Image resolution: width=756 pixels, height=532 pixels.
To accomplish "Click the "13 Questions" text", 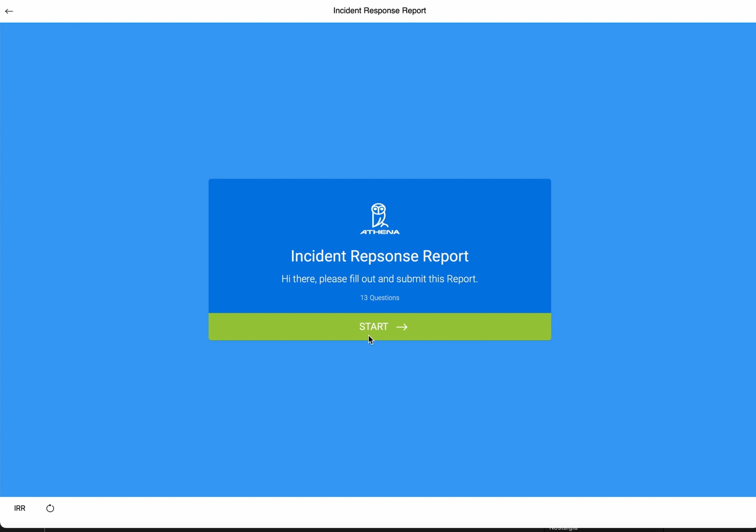I will point(380,298).
